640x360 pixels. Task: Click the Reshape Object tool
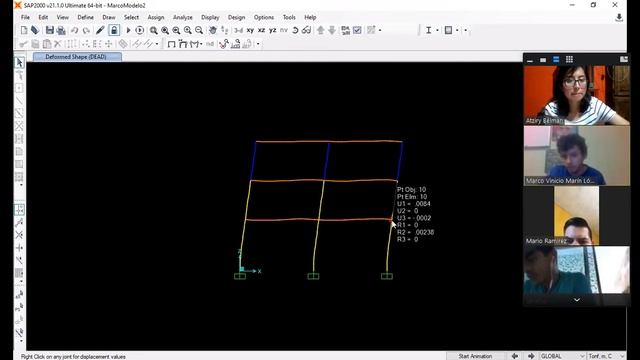coord(19,75)
